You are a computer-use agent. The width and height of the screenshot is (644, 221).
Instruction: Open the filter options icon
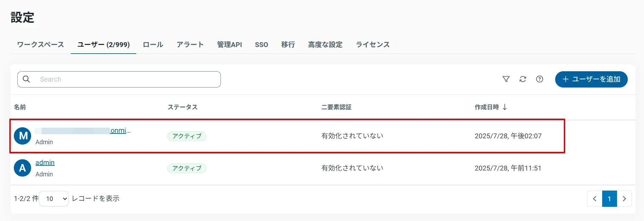click(506, 79)
